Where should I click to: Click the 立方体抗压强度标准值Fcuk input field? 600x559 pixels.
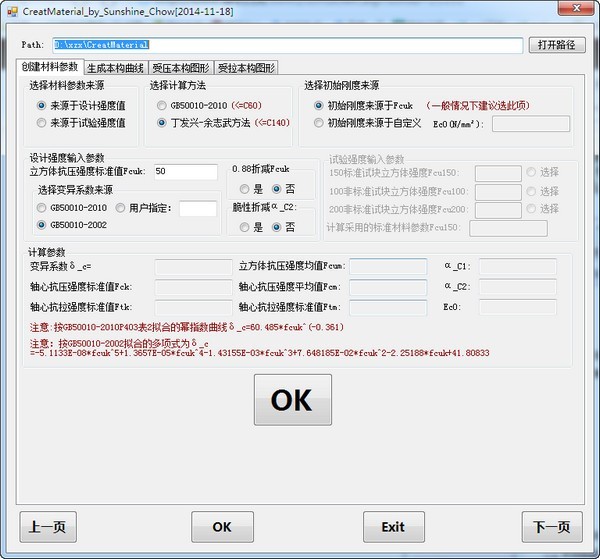tap(185, 172)
